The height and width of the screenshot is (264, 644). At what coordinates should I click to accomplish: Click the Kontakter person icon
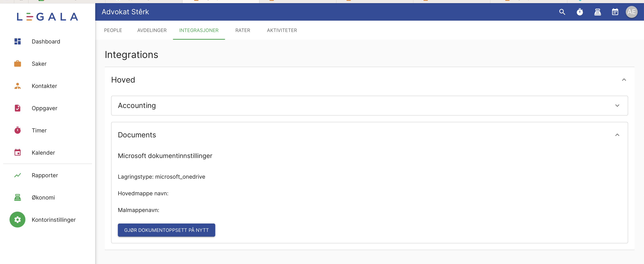pos(17,86)
